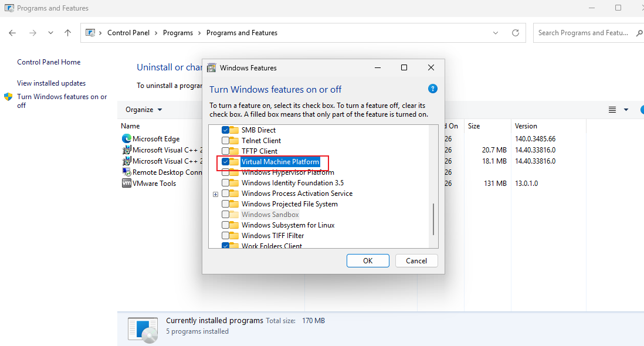Click the Microsoft Edge program icon
This screenshot has height=346, width=644.
click(x=127, y=139)
